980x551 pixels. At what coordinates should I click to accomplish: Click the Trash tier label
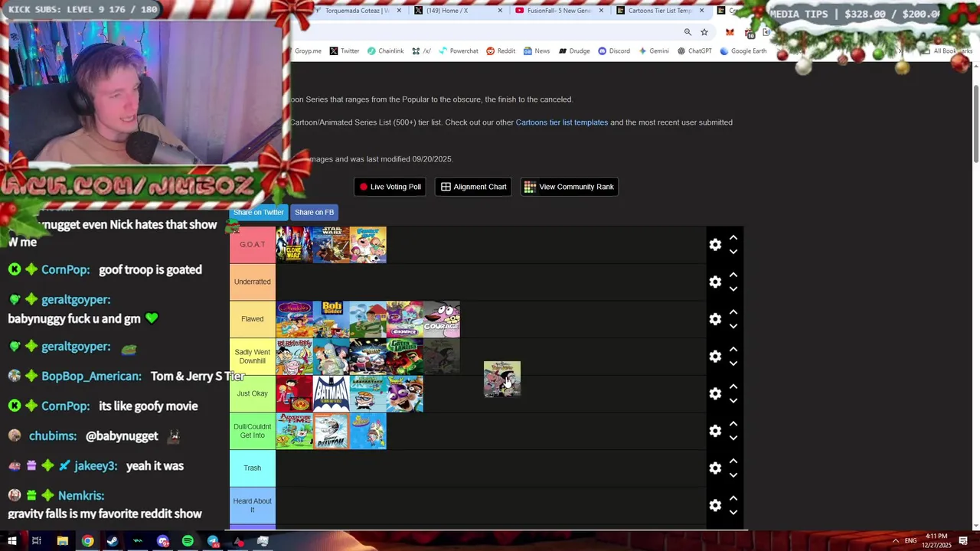(253, 468)
